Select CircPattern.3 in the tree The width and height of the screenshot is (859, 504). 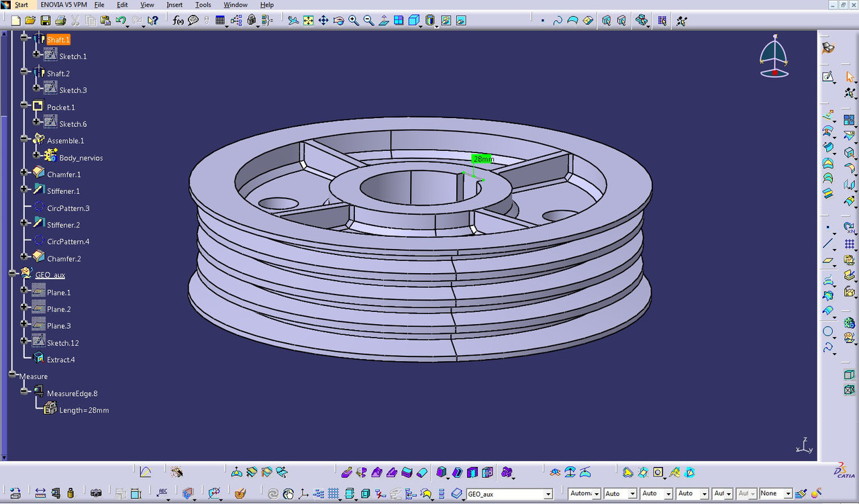(x=68, y=208)
